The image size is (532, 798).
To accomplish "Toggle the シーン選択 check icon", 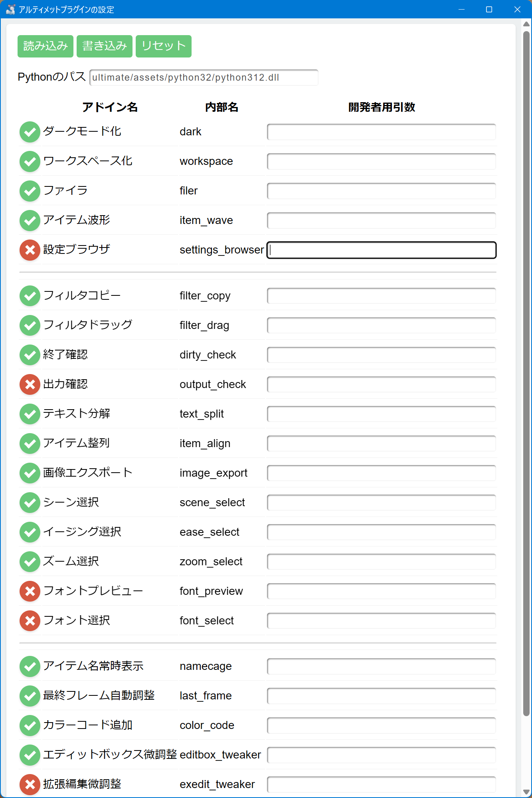I will pyautogui.click(x=30, y=503).
